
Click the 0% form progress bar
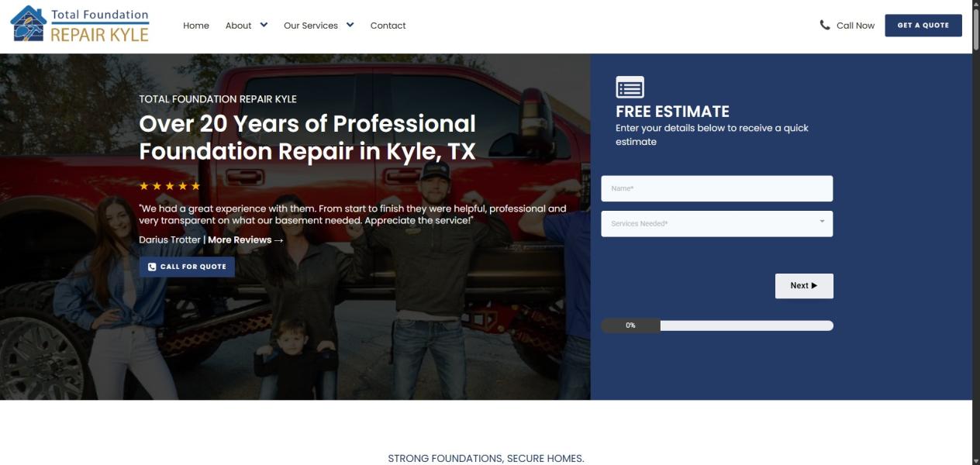[717, 325]
